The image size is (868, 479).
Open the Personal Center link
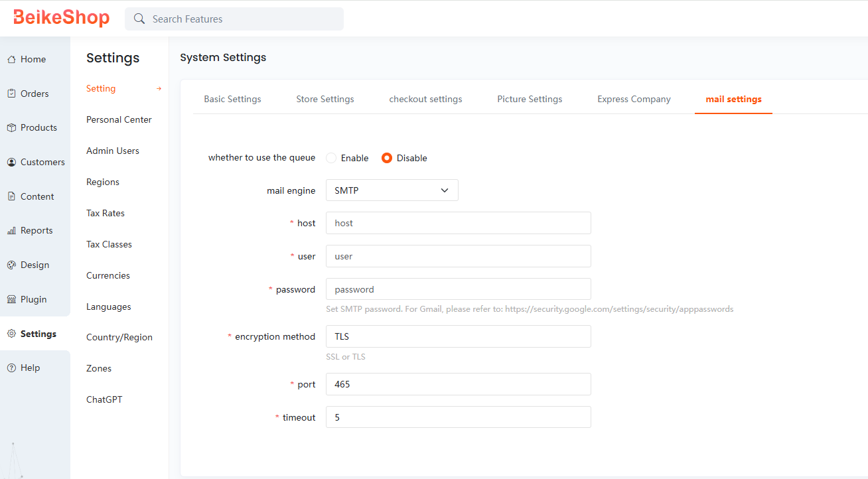point(119,119)
